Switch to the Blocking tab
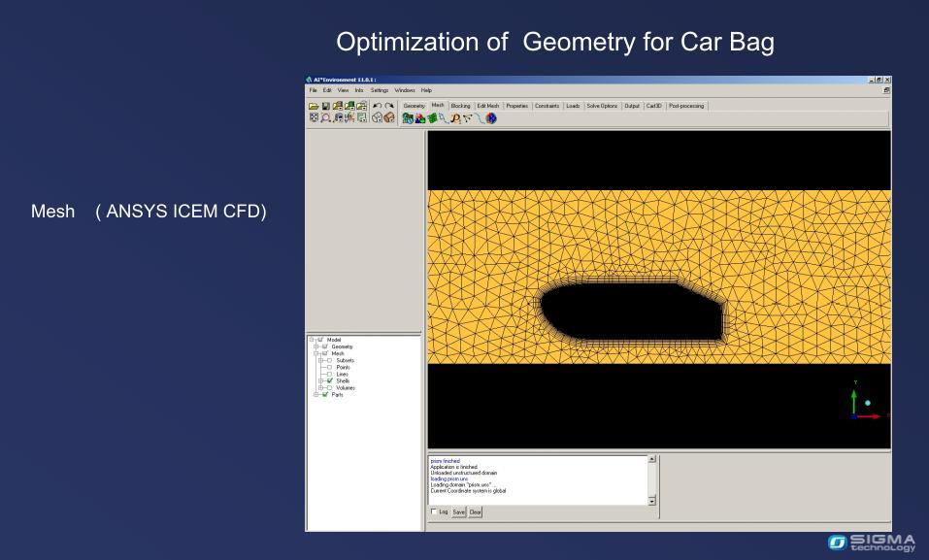This screenshot has width=929, height=560. pos(460,106)
